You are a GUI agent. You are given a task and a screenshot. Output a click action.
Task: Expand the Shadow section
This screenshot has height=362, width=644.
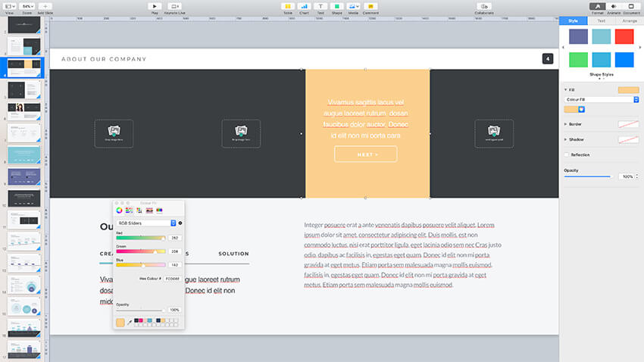566,139
